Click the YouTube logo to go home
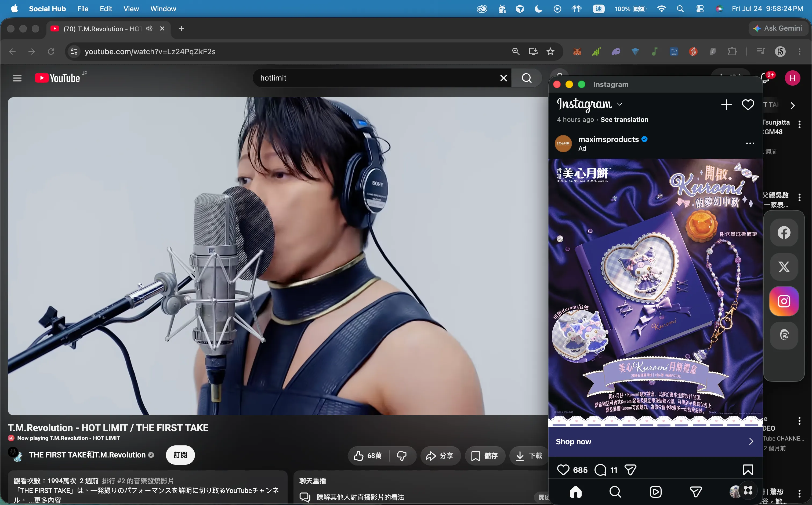The width and height of the screenshot is (812, 505). (x=58, y=78)
